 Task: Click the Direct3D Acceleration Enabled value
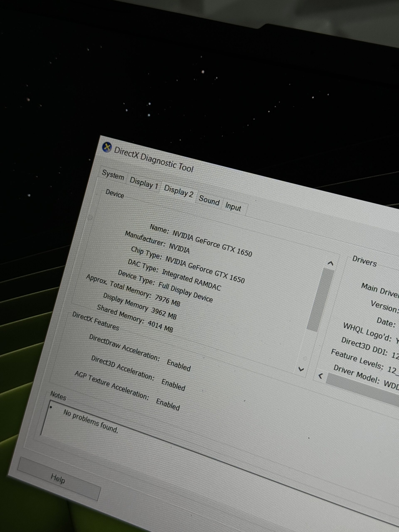pyautogui.click(x=173, y=385)
